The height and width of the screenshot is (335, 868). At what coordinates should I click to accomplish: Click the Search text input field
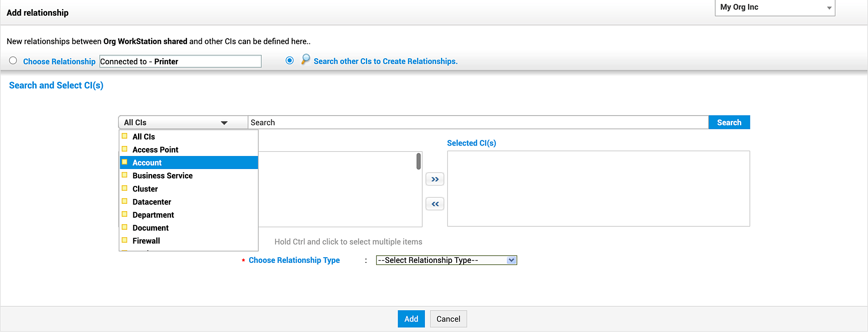pyautogui.click(x=477, y=123)
